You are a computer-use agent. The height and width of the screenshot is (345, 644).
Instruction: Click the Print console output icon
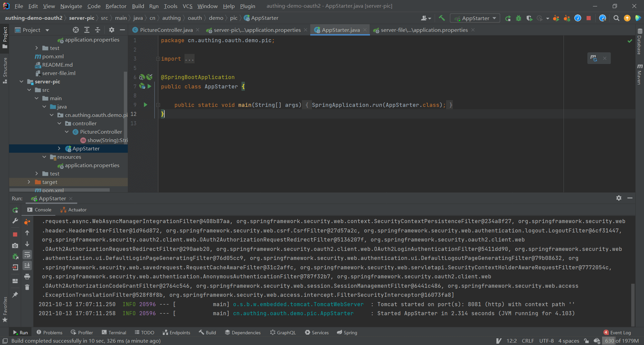point(27,276)
